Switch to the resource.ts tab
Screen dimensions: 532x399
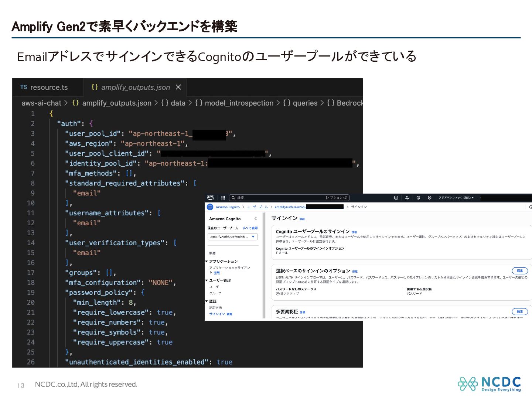[48, 87]
